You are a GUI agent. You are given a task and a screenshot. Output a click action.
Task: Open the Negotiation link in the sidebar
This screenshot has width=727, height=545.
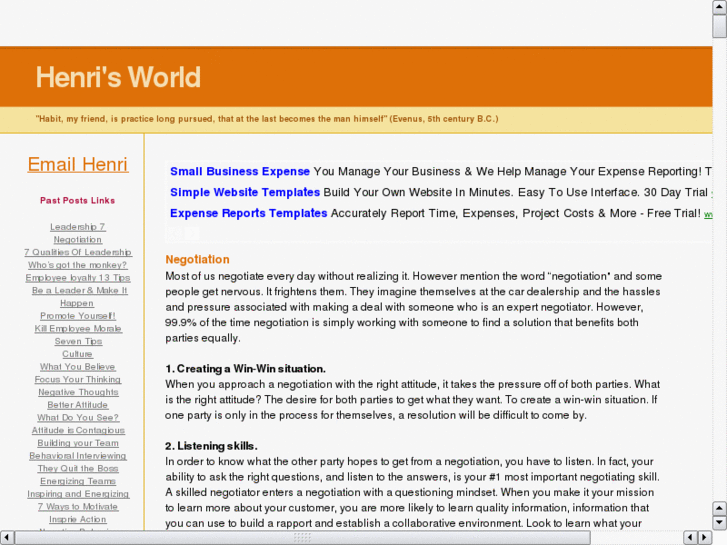tap(77, 239)
